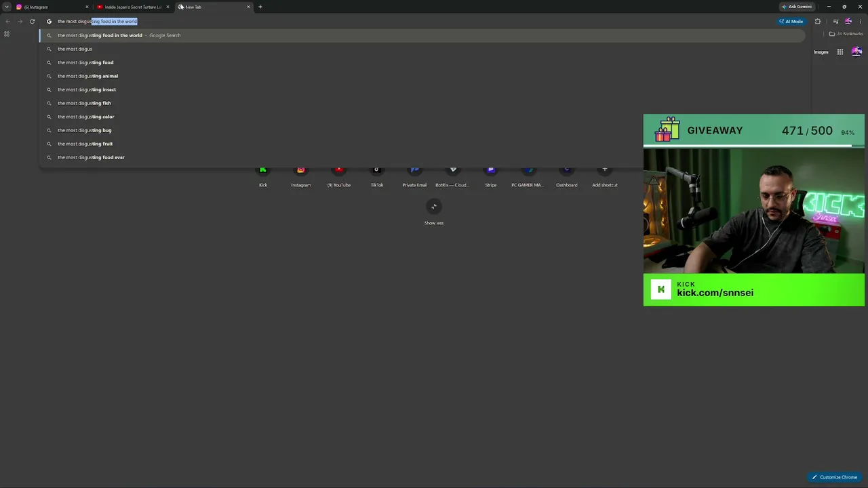Viewport: 868px width, 488px height.
Task: Click Add shortcut tile
Action: click(605, 176)
